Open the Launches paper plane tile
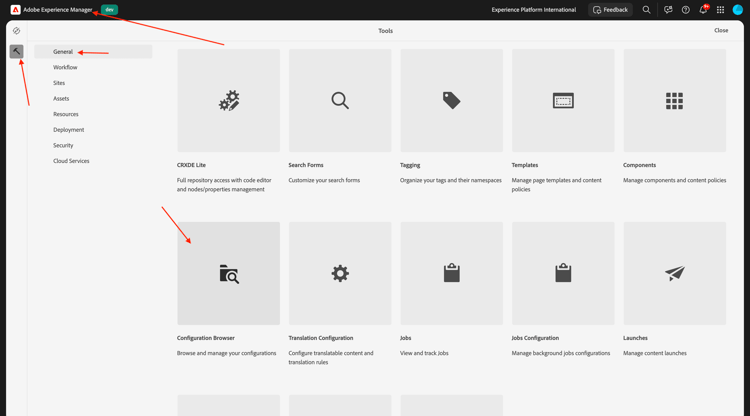Screen dimensions: 750x416 pos(674,274)
